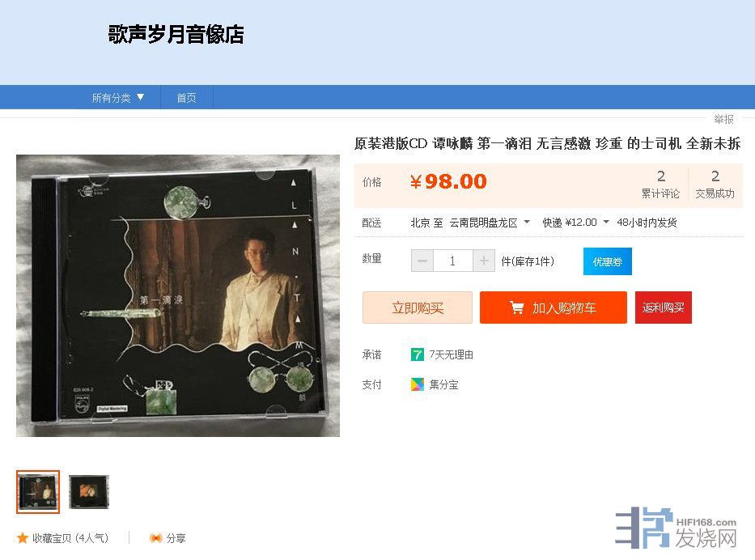Click the HIFI168 发烧网 watermark logo
Image resolution: width=755 pixels, height=560 pixels.
(676, 528)
